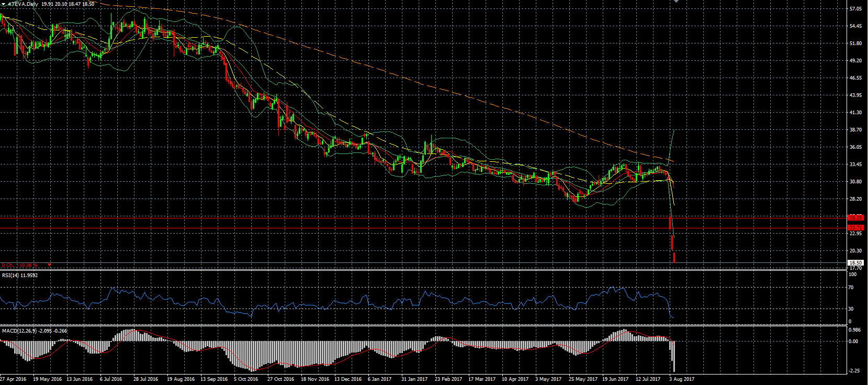Click the MACD scale value 0.986

coord(854,330)
